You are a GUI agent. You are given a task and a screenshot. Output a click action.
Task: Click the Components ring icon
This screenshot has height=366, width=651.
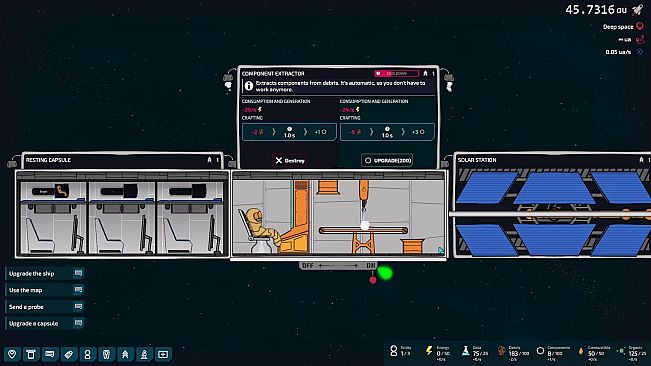click(x=540, y=351)
